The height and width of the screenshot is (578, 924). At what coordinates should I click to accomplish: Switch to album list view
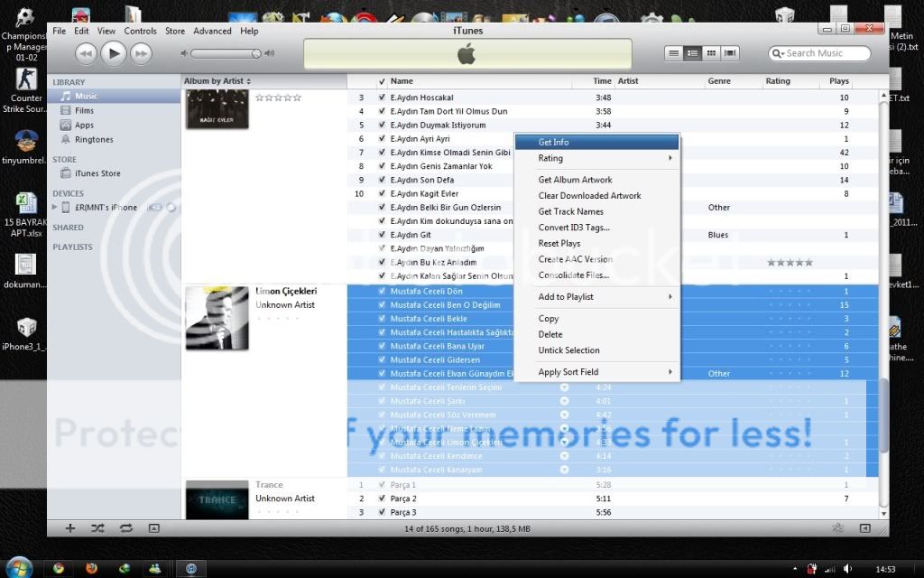pos(692,53)
